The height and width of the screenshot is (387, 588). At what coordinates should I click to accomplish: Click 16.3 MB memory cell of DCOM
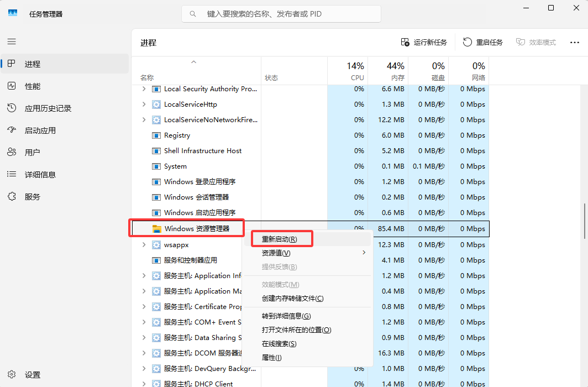[x=391, y=353]
